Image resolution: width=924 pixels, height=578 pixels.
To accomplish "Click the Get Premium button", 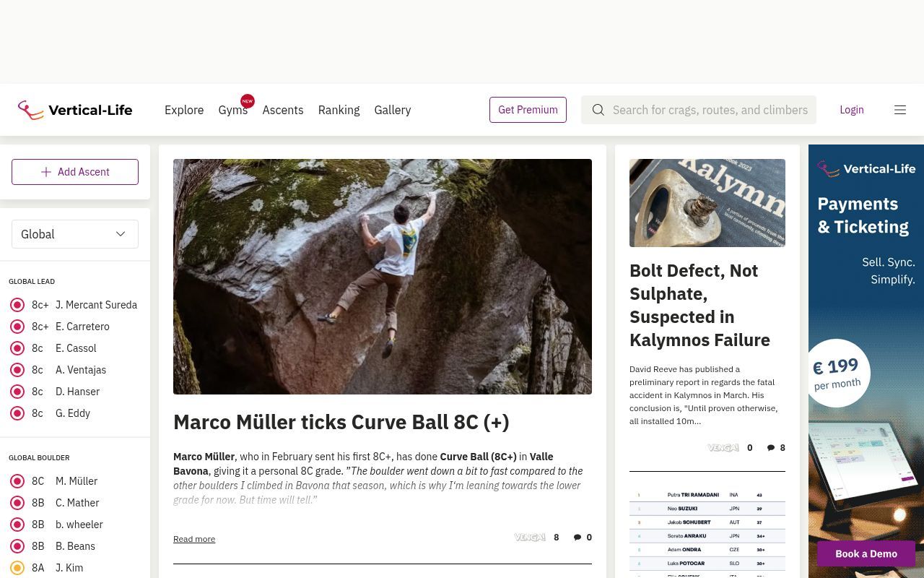I will (528, 110).
